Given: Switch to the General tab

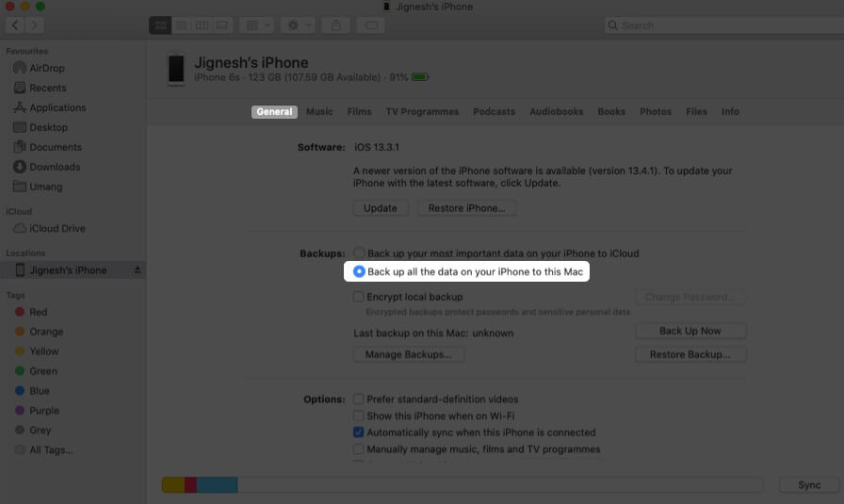Looking at the screenshot, I should (274, 111).
